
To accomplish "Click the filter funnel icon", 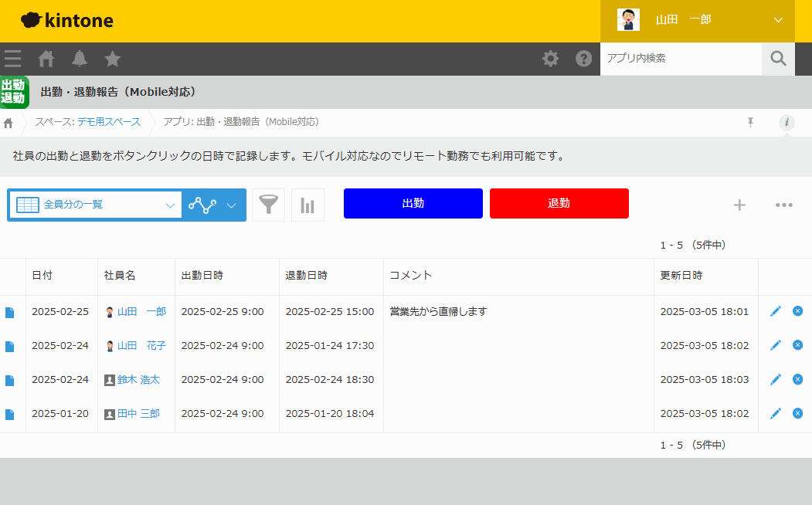I will click(268, 205).
